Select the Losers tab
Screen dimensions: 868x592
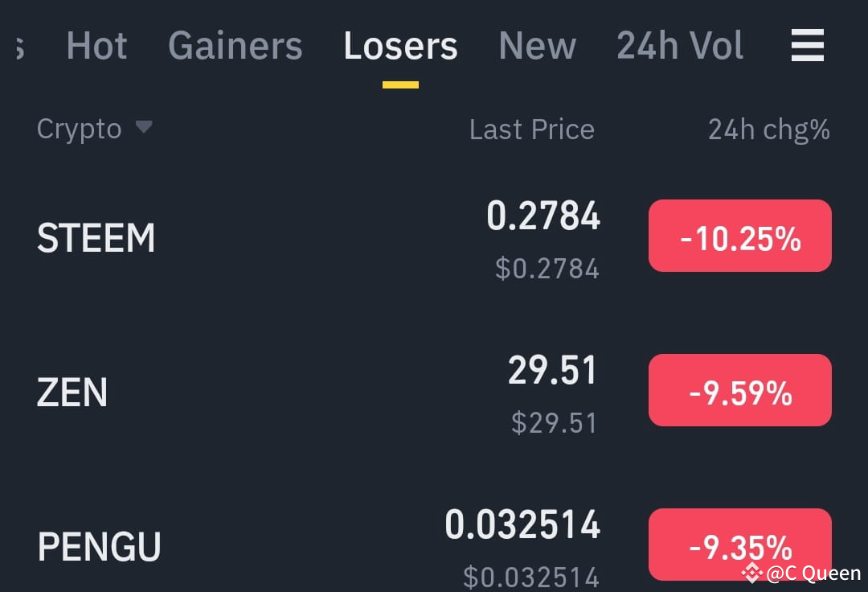click(x=400, y=46)
